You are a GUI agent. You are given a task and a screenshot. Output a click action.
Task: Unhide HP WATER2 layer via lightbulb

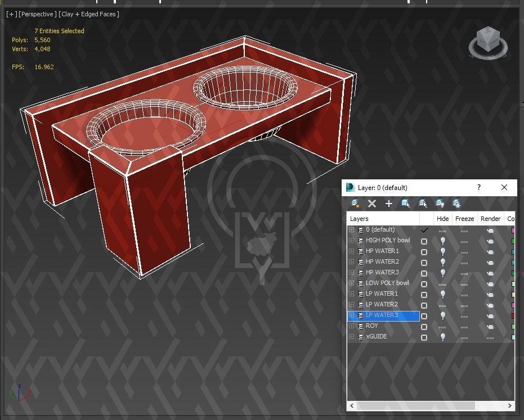(443, 262)
